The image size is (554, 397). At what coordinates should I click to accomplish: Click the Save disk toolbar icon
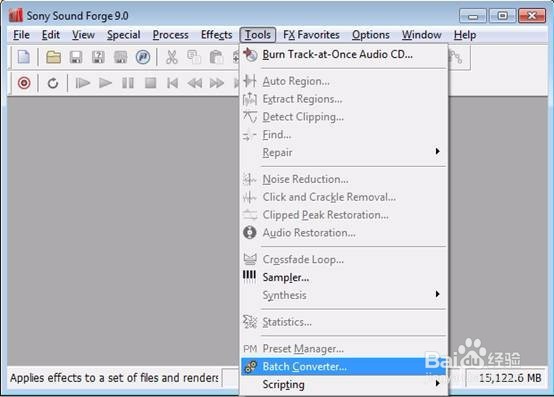tap(76, 57)
